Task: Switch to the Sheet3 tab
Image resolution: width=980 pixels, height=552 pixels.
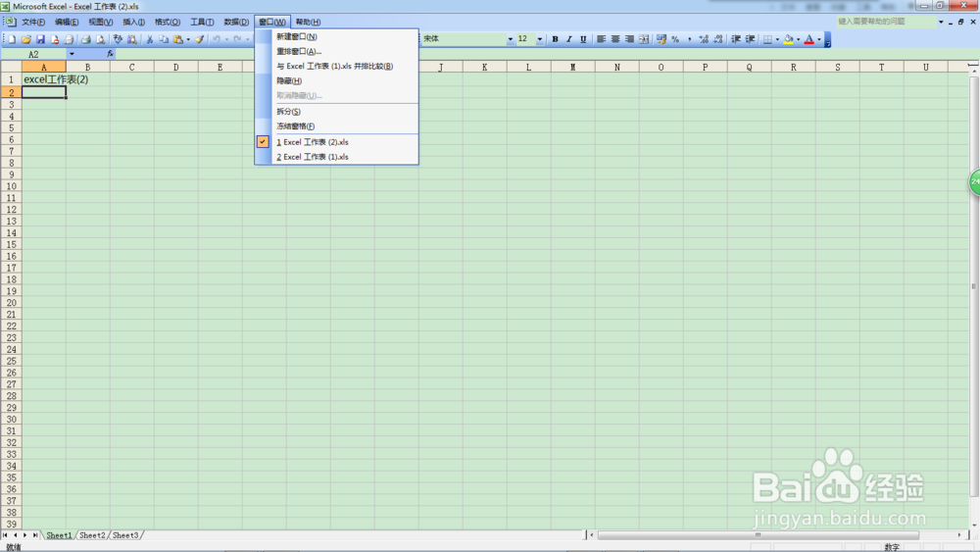Action: coord(125,535)
